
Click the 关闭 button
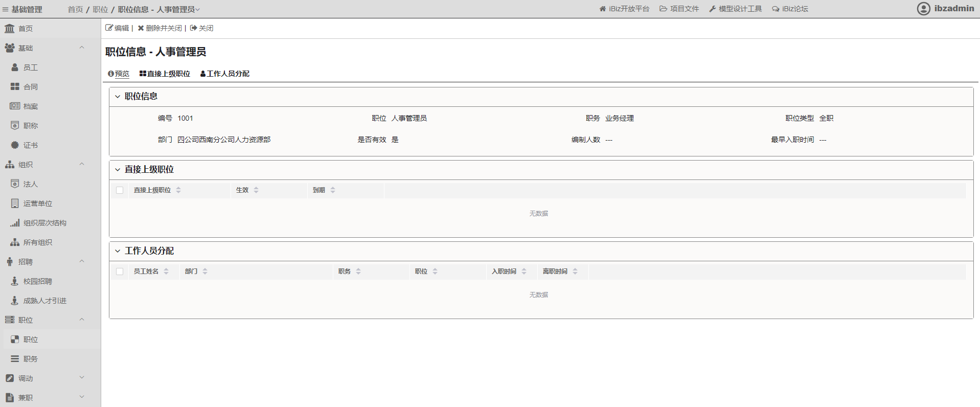201,28
